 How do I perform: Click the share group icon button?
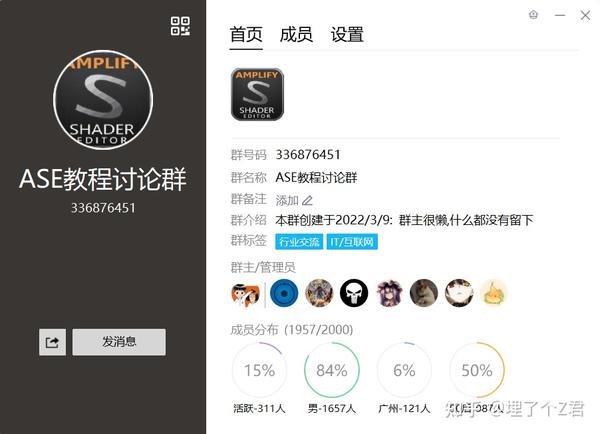(x=52, y=342)
